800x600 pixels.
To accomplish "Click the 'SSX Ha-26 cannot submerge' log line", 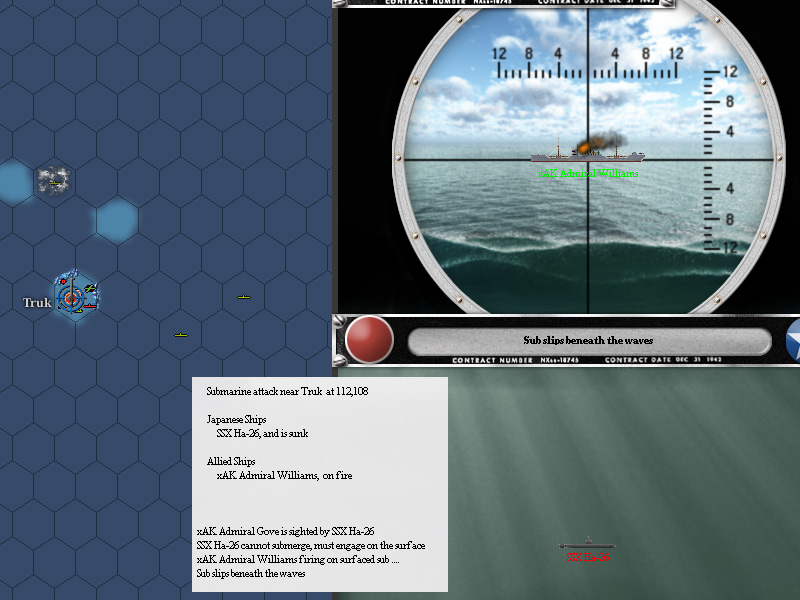I will pyautogui.click(x=311, y=545).
